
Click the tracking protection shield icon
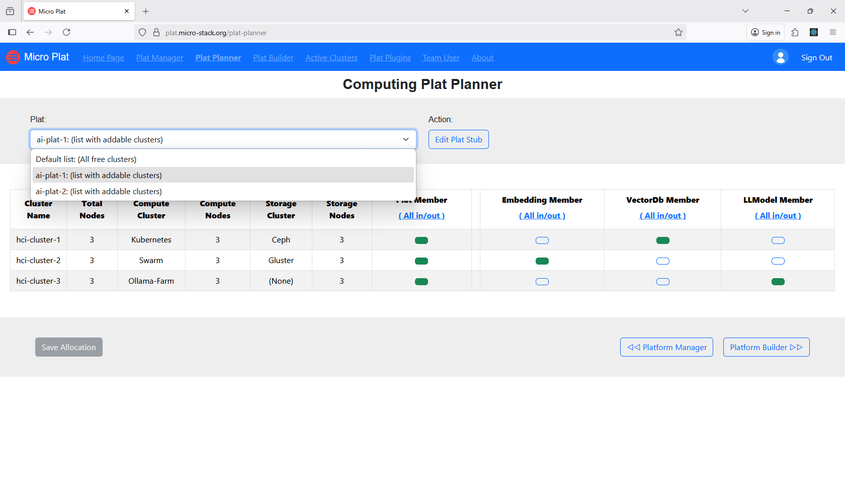click(x=142, y=32)
